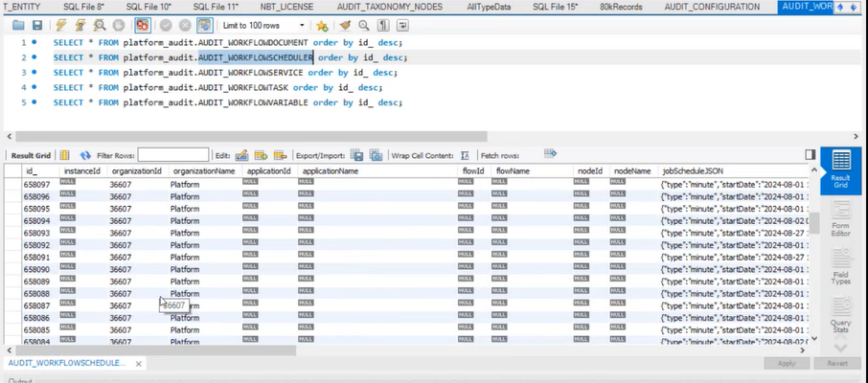Viewport: 868px width, 383px height.
Task: Open the AllTypeData tab
Action: pyautogui.click(x=489, y=7)
